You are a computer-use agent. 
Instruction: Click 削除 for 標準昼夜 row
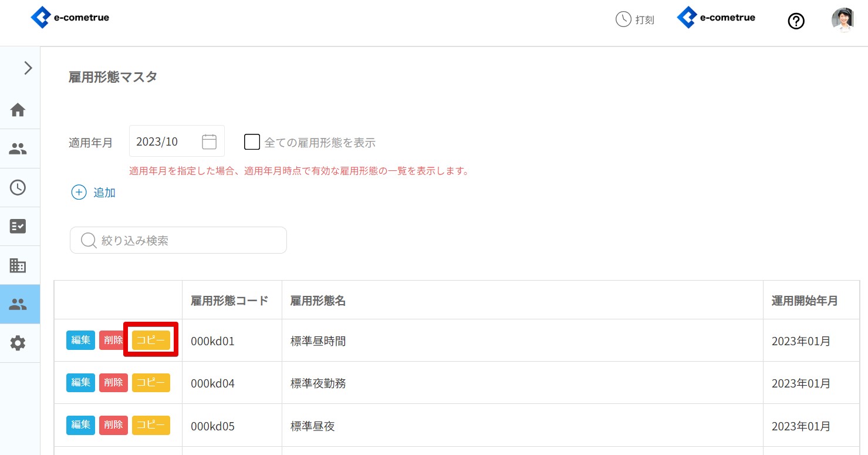113,425
